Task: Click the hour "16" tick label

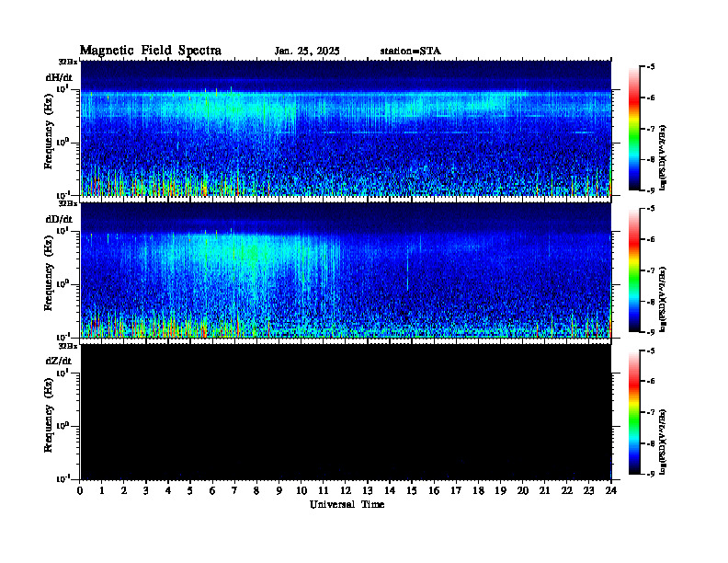Action: click(435, 491)
